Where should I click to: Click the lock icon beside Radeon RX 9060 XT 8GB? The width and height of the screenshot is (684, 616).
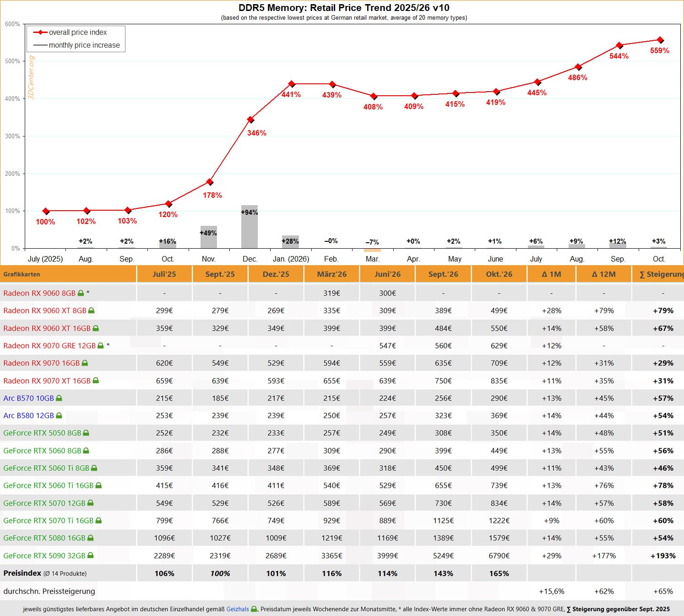(91, 311)
